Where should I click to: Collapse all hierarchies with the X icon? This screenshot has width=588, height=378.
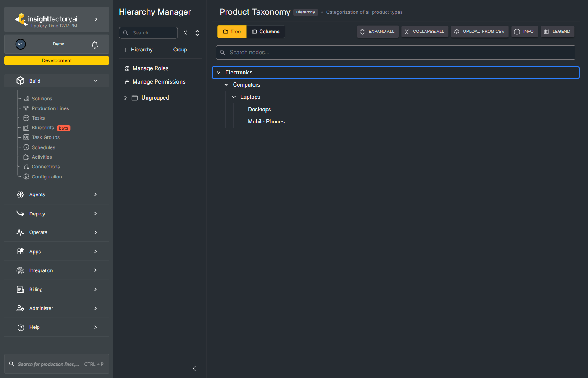pyautogui.click(x=185, y=33)
